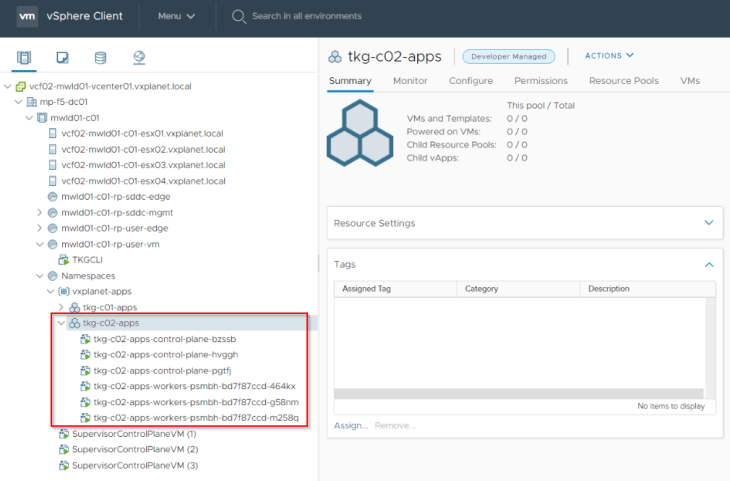Open the ACTIONS dropdown
730x481 pixels.
click(x=609, y=56)
